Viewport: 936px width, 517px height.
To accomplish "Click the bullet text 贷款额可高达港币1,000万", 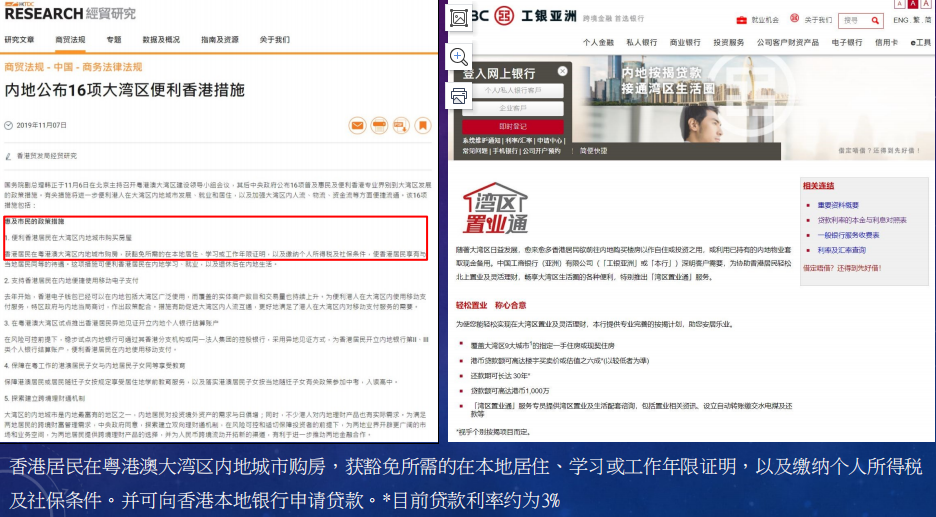I will point(510,391).
